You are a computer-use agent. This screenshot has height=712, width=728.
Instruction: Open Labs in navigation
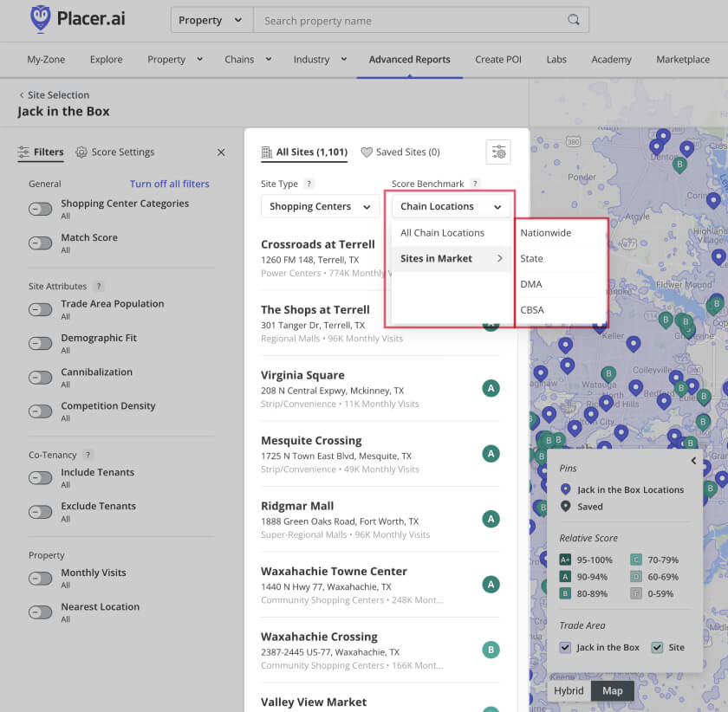click(x=556, y=60)
